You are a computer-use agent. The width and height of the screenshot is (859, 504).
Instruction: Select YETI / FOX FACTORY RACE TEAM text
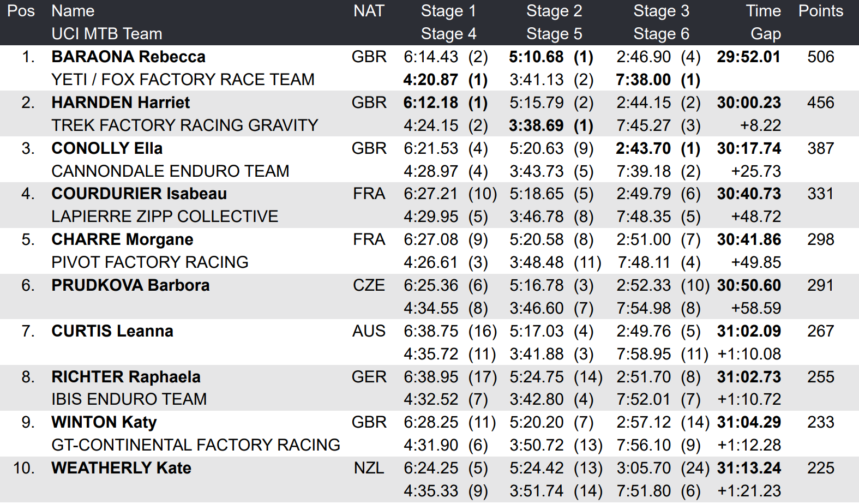point(183,80)
